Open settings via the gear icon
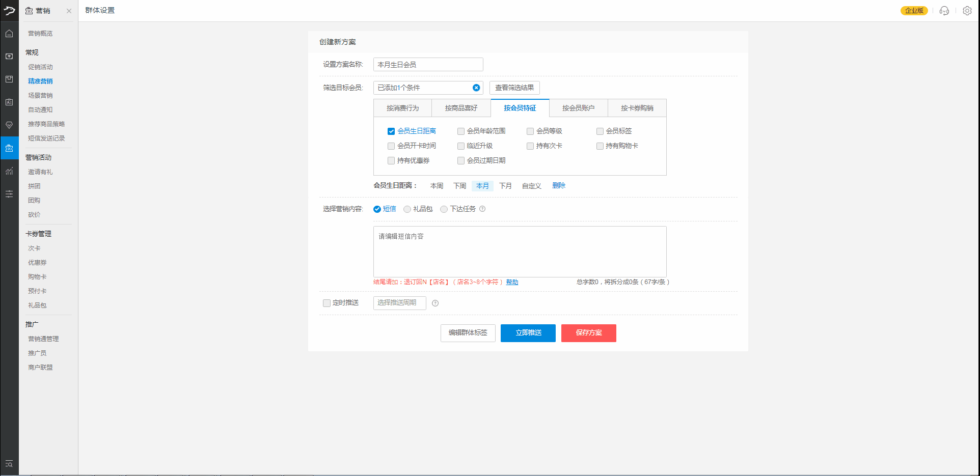 tap(967, 11)
